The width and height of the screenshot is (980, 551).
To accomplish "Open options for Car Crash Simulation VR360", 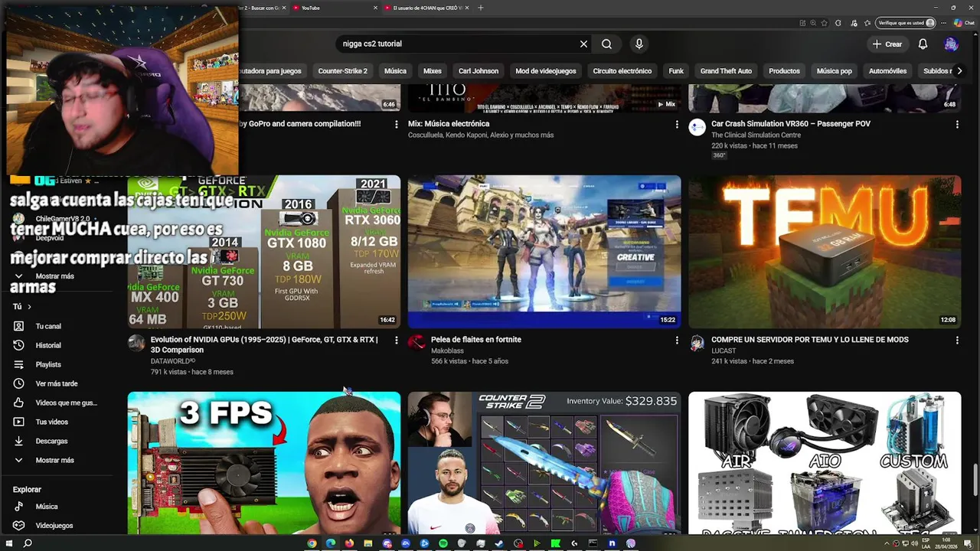I will pos(957,124).
